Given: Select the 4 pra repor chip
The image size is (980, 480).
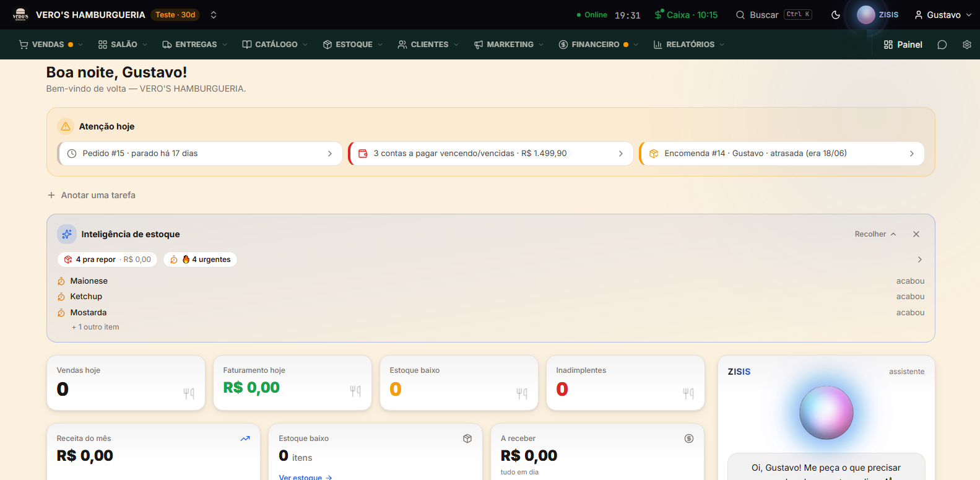Looking at the screenshot, I should coord(107,260).
